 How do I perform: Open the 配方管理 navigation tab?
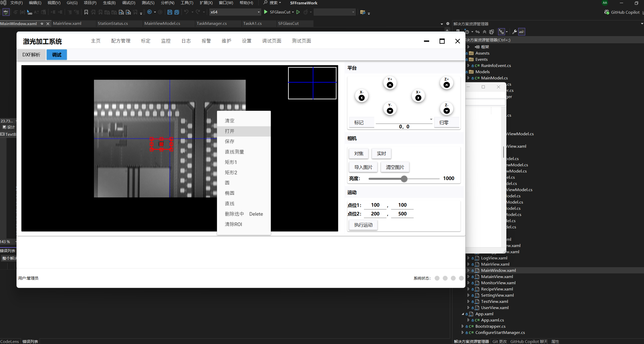121,41
